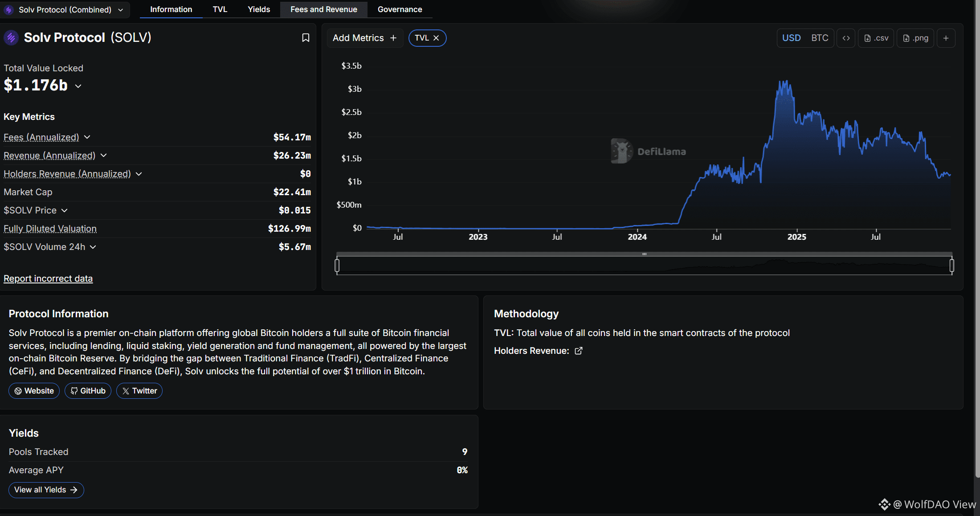
Task: Switch to the Fees and Revenue tab
Action: pos(324,9)
